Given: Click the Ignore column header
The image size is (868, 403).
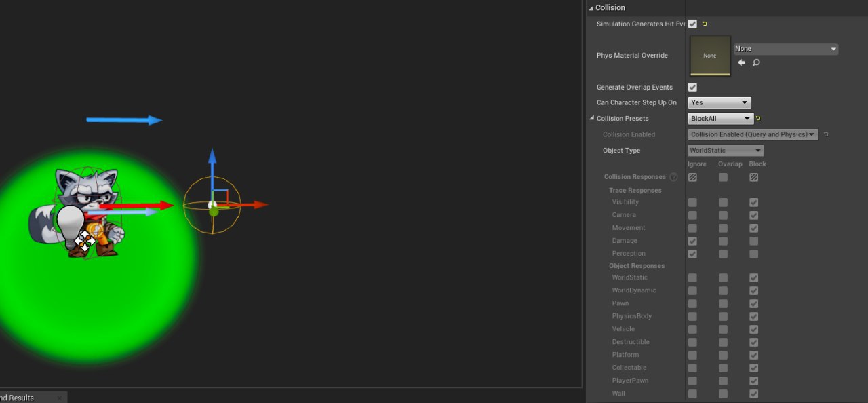Looking at the screenshot, I should (x=697, y=164).
